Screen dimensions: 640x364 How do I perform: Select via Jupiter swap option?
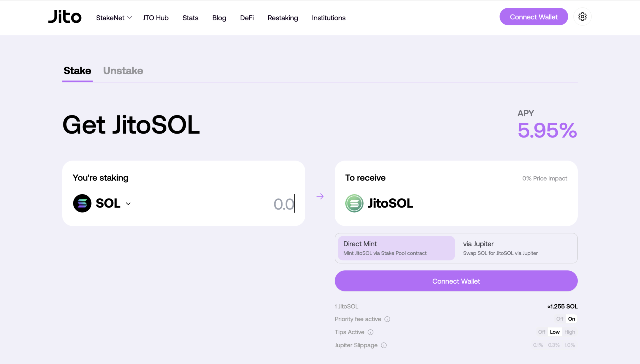(516, 248)
